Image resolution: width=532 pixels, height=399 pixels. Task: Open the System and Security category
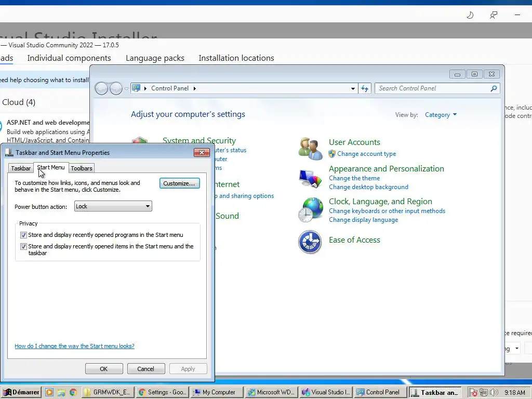[x=199, y=140]
